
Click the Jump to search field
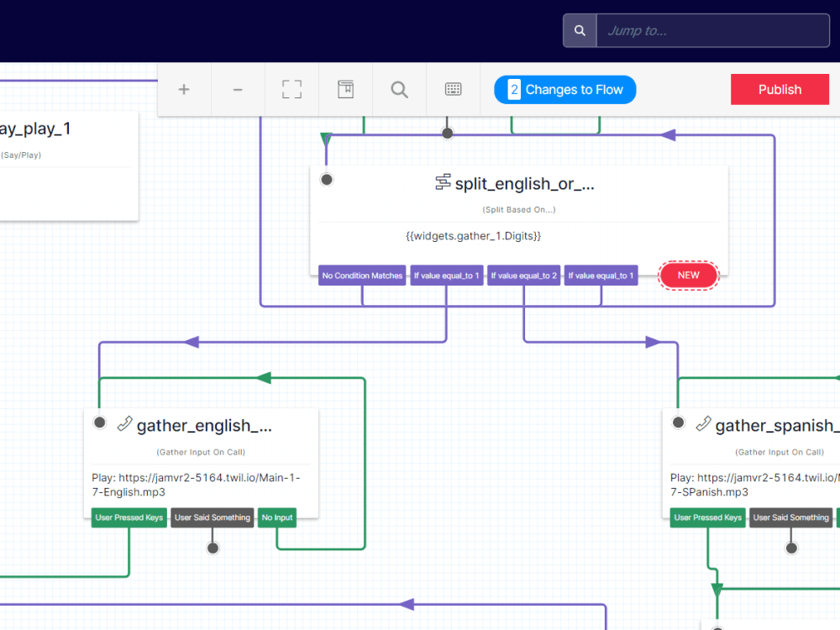(712, 30)
